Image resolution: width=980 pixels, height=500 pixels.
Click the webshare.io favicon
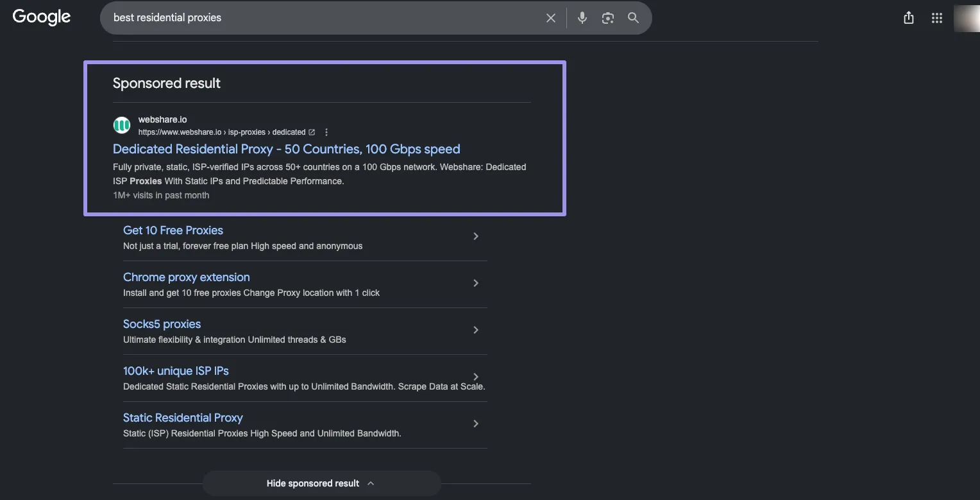122,125
